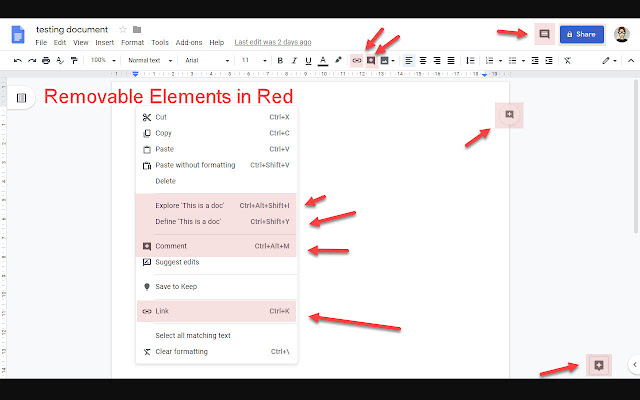Toggle italic formatting
The height and width of the screenshot is (400, 640).
(294, 60)
